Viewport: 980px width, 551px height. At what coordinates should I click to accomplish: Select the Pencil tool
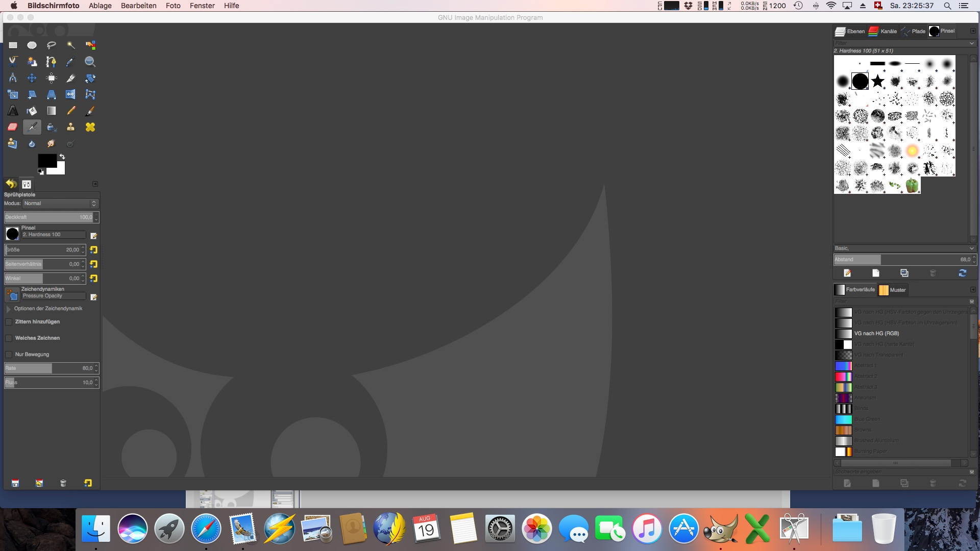tap(71, 111)
